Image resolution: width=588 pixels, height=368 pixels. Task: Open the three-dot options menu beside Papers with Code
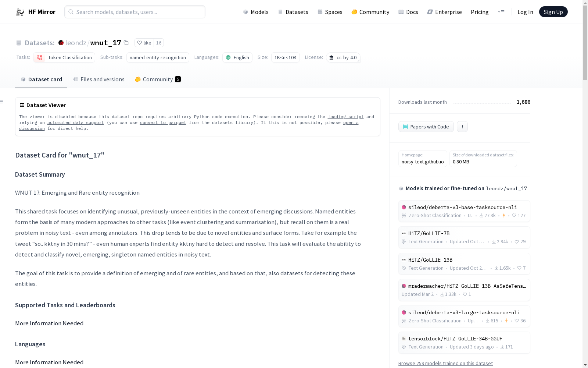coord(462,127)
